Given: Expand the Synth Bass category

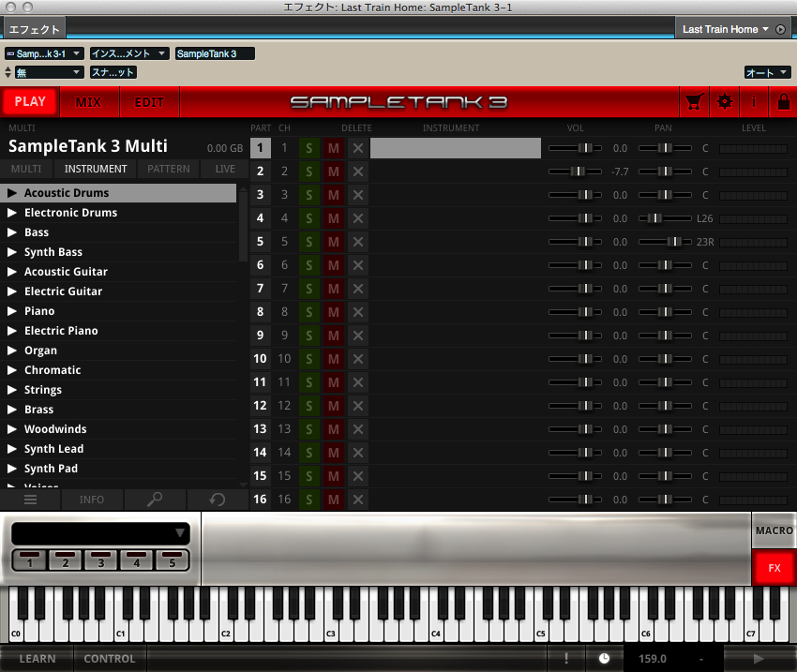Looking at the screenshot, I should coord(12,252).
